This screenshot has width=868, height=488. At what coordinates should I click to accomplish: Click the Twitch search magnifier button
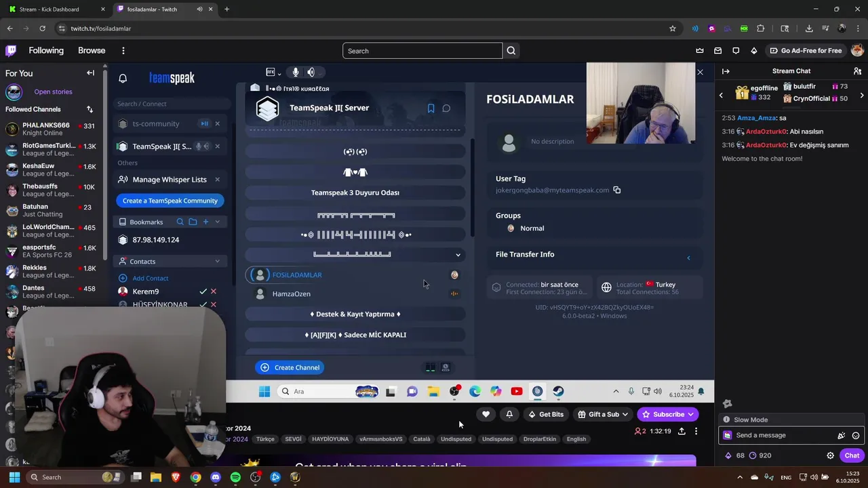(x=511, y=51)
